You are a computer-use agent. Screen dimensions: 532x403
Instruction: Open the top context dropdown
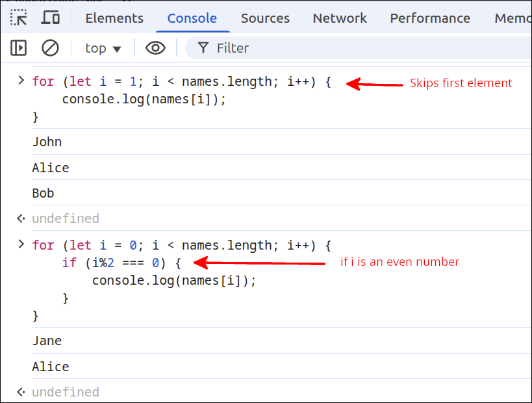point(103,48)
